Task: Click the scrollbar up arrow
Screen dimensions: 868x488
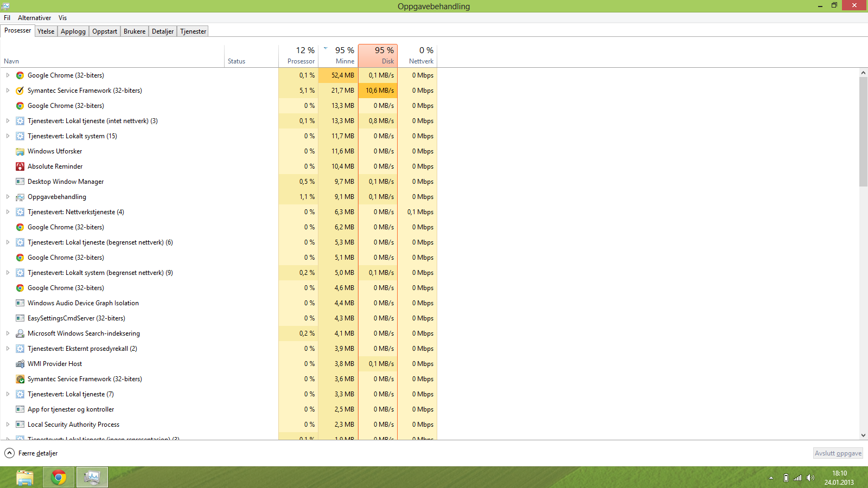Action: click(863, 73)
